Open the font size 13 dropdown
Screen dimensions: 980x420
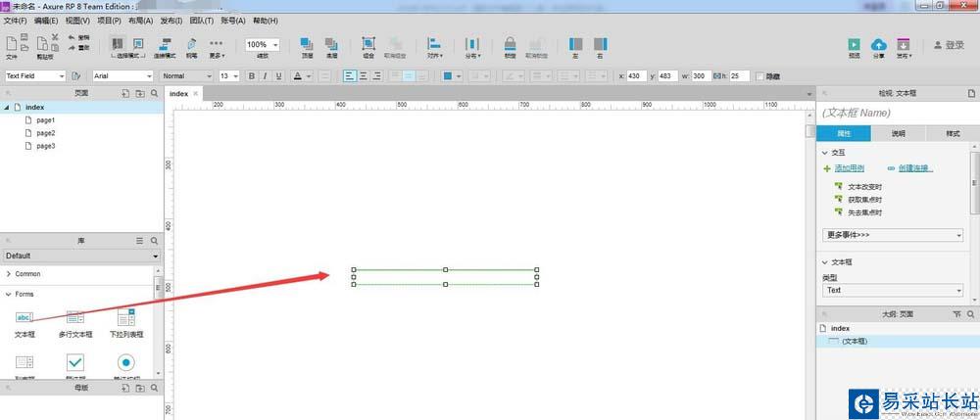point(228,76)
